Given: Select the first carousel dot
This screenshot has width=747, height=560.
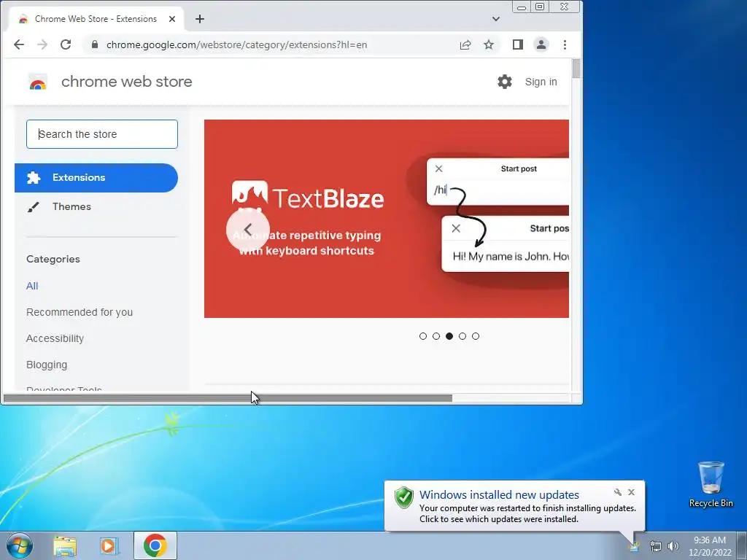Looking at the screenshot, I should pyautogui.click(x=423, y=336).
